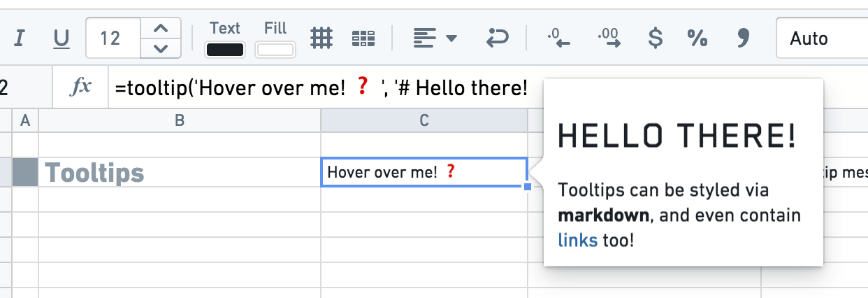This screenshot has width=868, height=298.
Task: Apply dollar currency format
Action: point(655,38)
